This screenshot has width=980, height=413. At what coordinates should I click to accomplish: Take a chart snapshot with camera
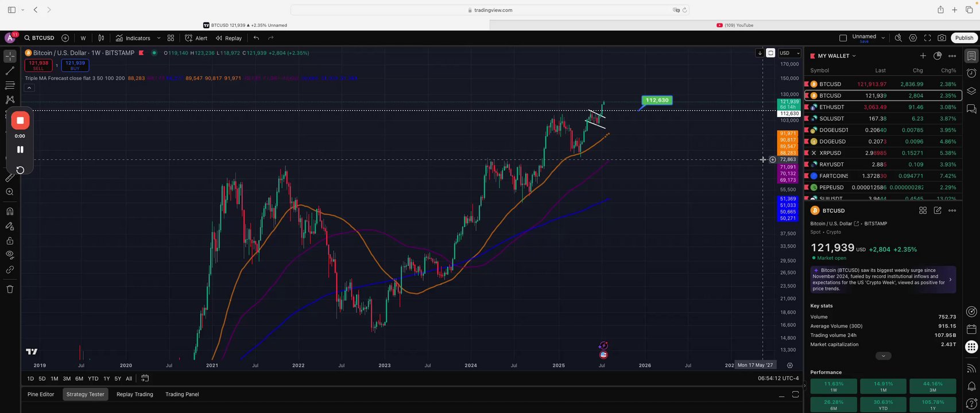point(942,38)
